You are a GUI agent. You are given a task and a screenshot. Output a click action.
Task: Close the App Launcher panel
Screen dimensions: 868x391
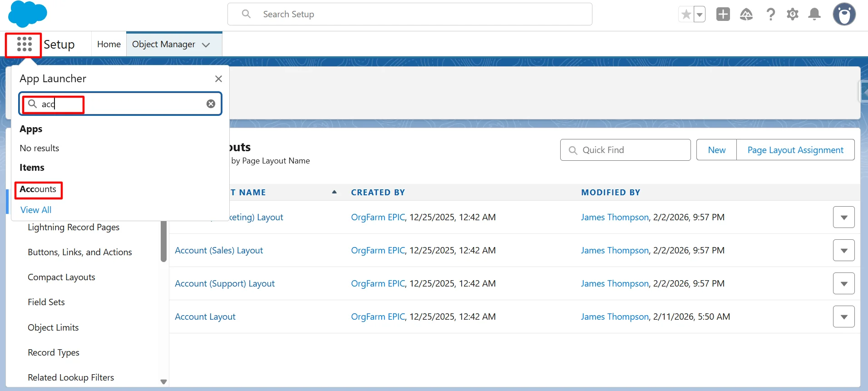point(218,79)
